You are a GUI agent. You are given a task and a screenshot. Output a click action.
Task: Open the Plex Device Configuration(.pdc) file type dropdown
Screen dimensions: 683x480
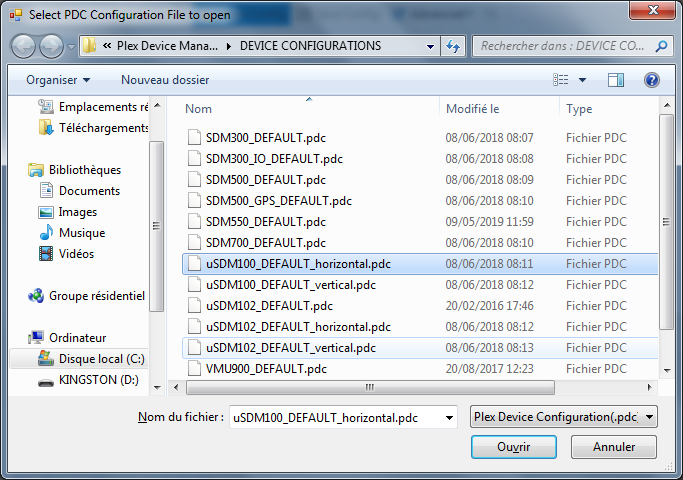point(564,417)
